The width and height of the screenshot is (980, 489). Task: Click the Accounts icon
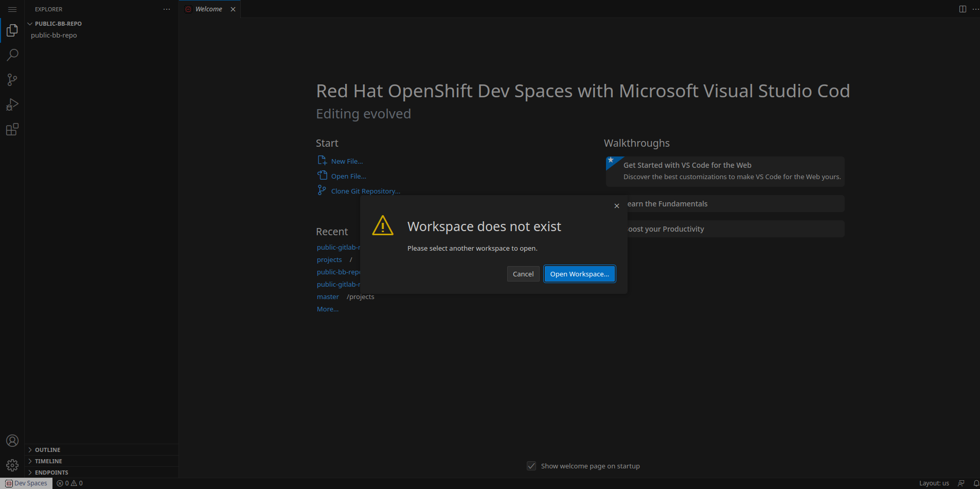click(12, 441)
